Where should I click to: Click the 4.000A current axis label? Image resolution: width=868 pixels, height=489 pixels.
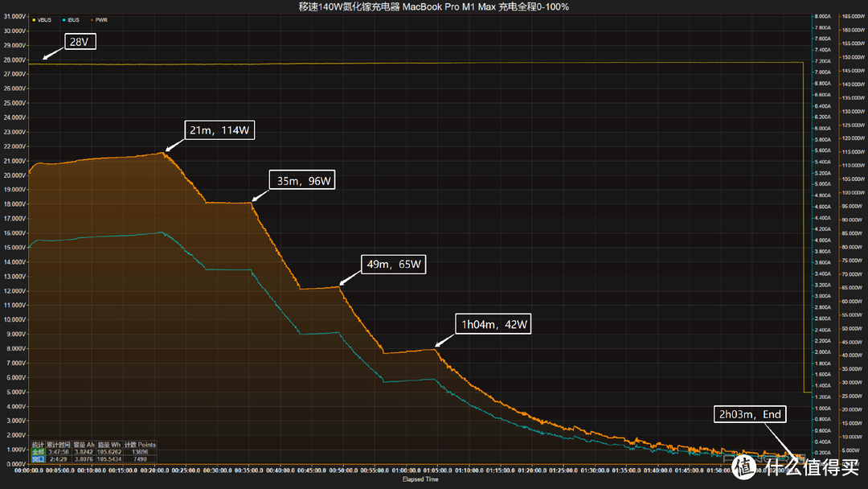pos(823,240)
